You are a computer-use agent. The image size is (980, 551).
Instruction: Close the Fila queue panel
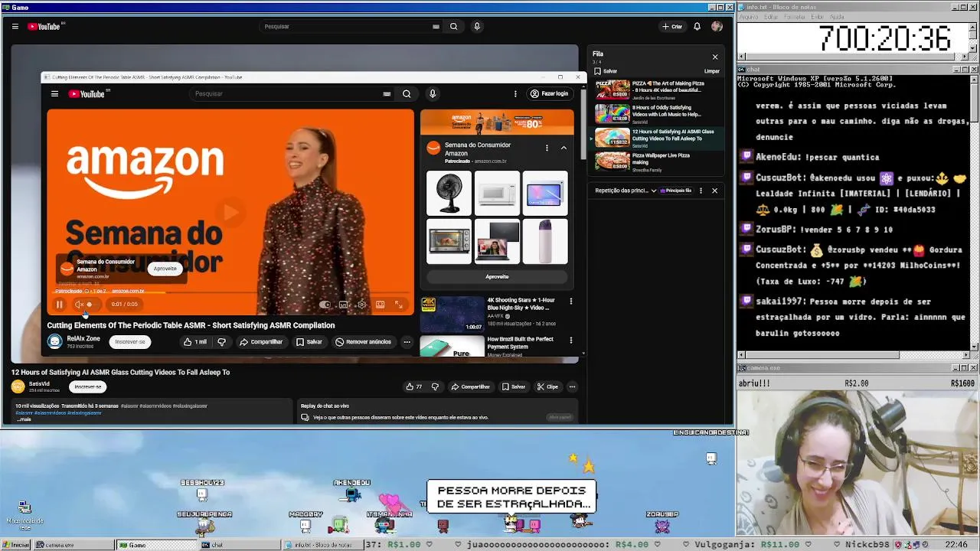(715, 57)
